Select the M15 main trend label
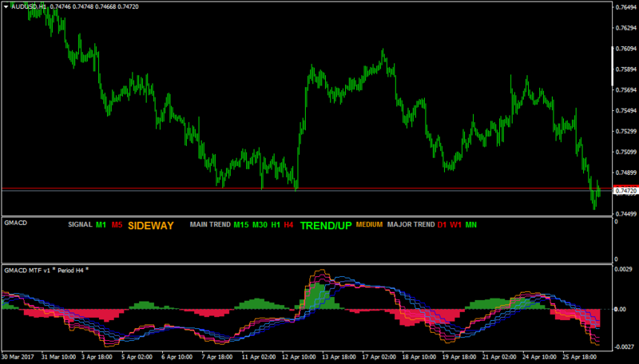 coord(241,225)
